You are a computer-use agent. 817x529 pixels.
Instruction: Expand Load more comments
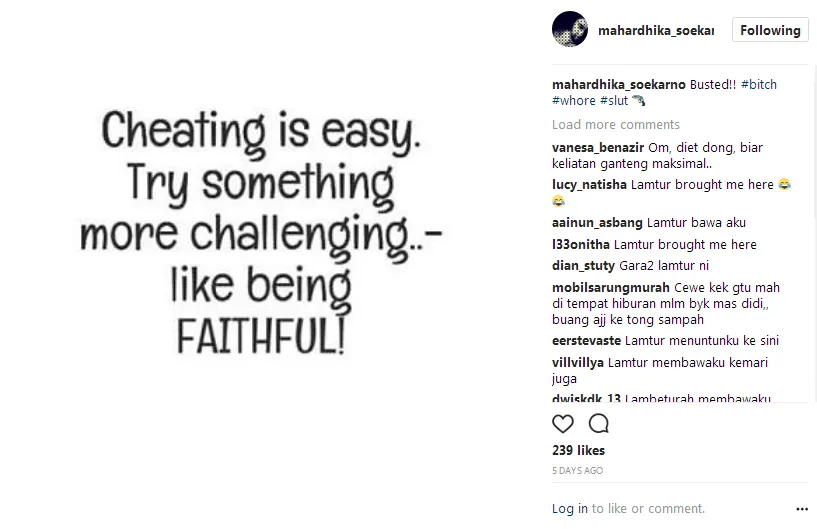[615, 125]
